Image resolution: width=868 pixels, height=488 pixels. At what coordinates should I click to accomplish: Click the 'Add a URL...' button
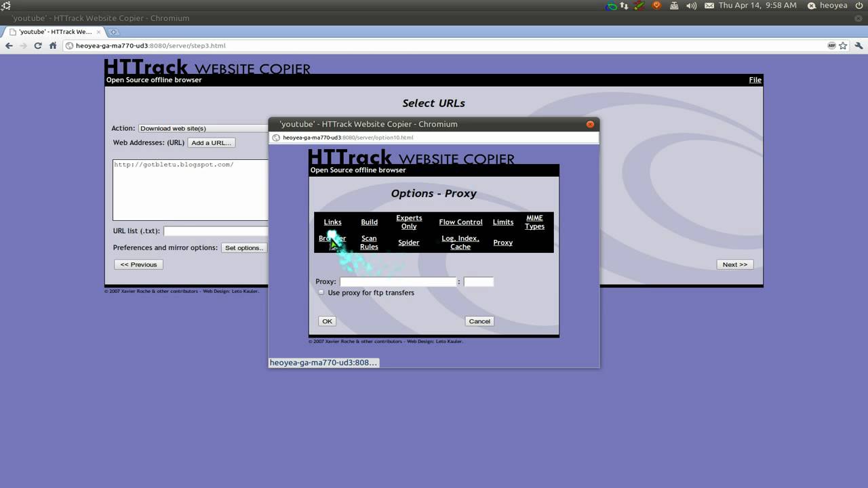[212, 143]
